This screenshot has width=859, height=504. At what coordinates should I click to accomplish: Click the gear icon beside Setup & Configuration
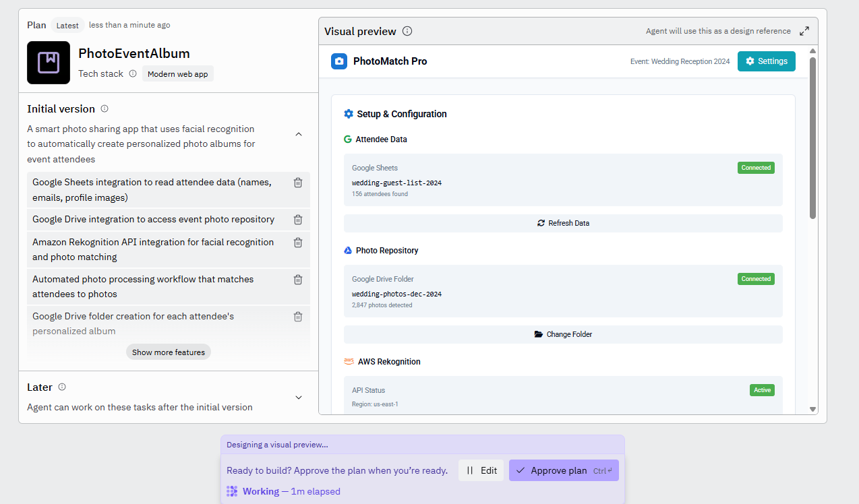349,114
